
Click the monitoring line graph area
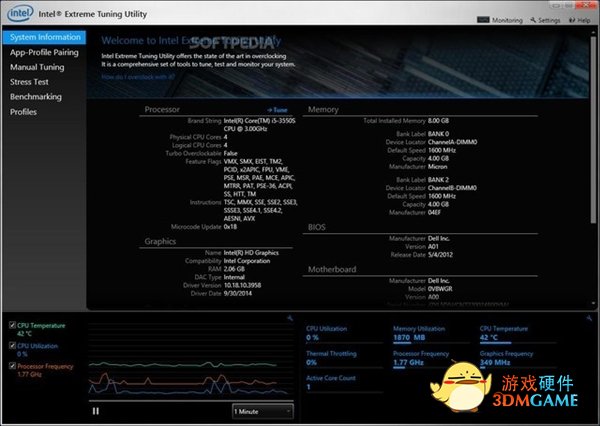[190, 362]
